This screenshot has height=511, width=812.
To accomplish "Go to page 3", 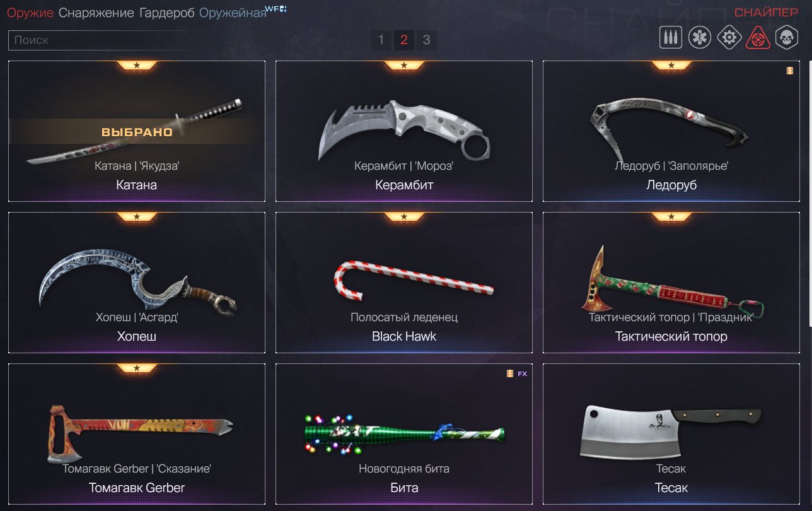I will 427,40.
